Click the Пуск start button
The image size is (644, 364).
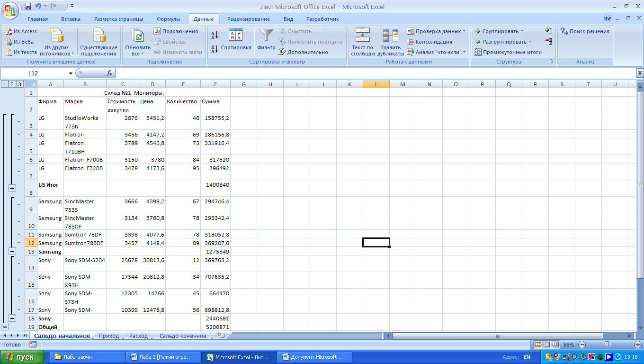click(22, 357)
